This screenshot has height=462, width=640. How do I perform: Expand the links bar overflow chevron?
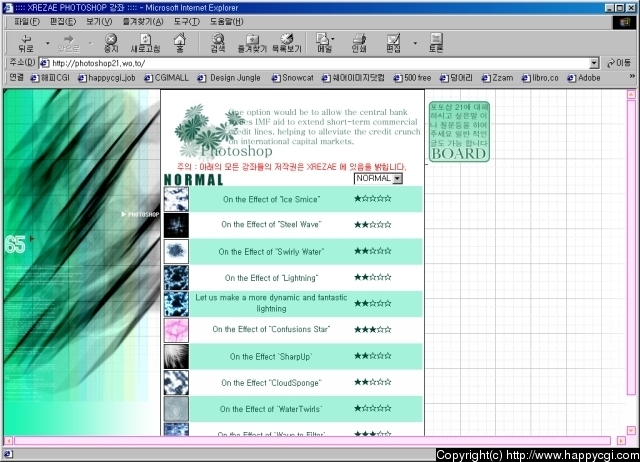[632, 76]
